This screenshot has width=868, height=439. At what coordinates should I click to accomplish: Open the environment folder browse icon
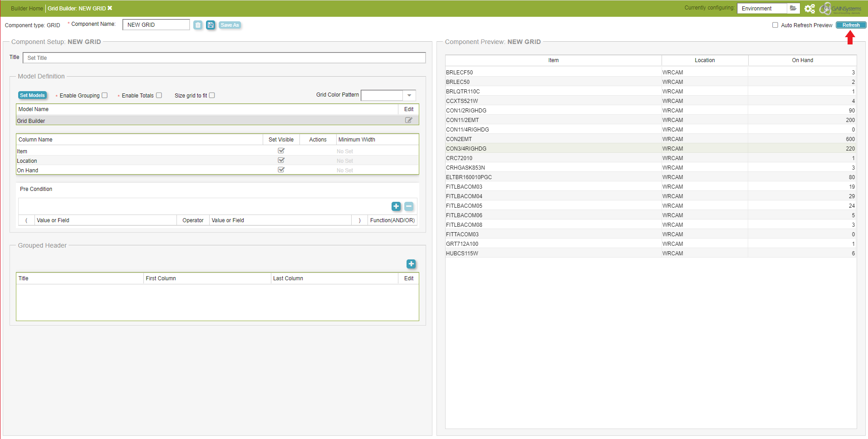coord(793,8)
